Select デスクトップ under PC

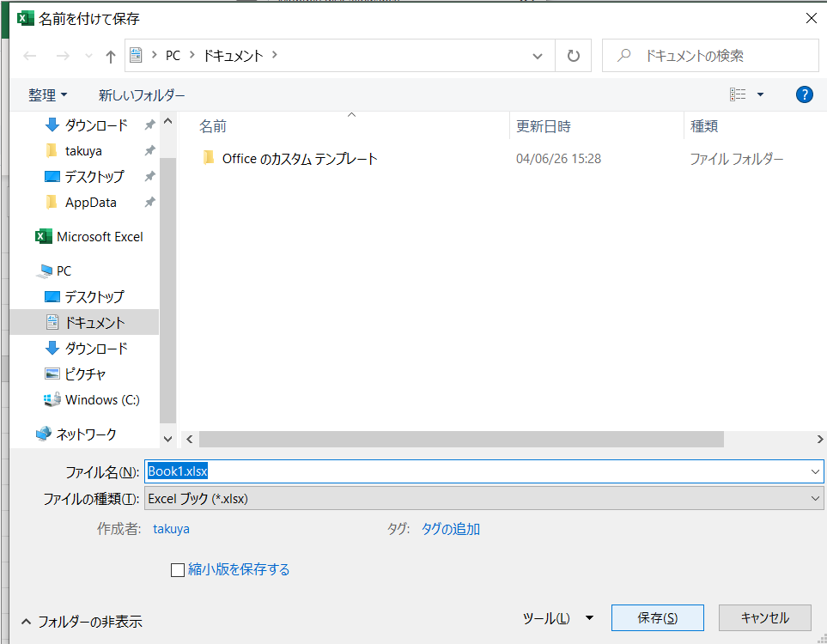point(94,297)
